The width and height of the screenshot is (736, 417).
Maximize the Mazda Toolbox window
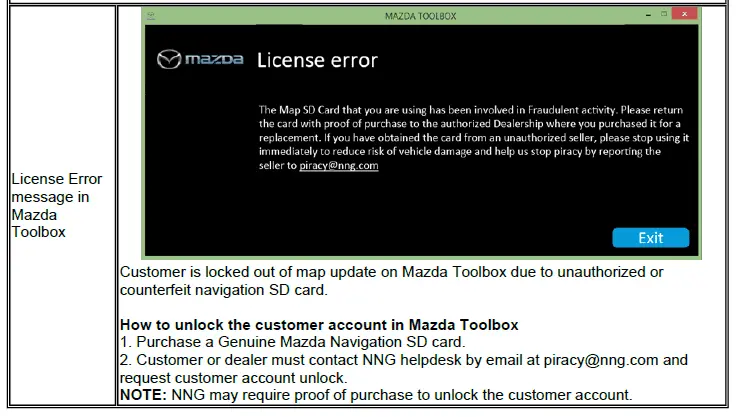(x=661, y=16)
